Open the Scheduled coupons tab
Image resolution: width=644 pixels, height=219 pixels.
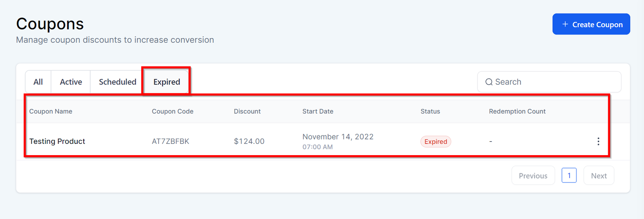click(x=118, y=82)
